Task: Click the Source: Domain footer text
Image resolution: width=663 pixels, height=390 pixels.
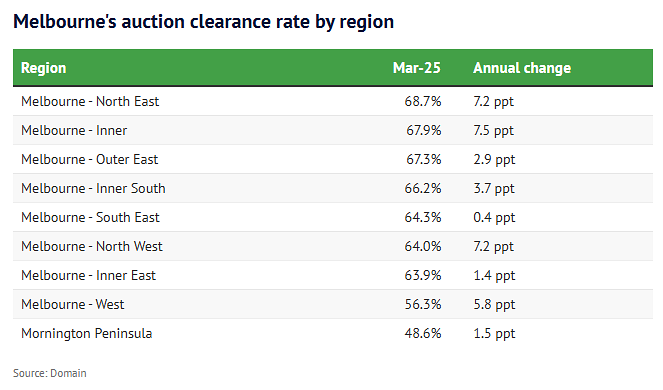Action: coord(50,373)
